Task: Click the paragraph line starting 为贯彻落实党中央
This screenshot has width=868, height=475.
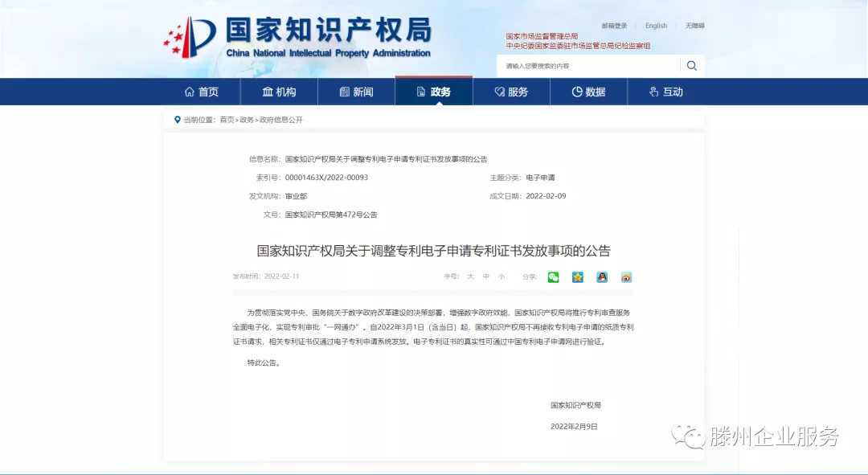Action: coord(439,313)
